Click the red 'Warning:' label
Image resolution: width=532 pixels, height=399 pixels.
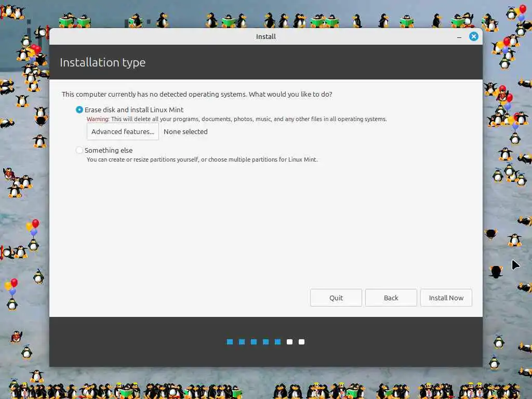(98, 119)
